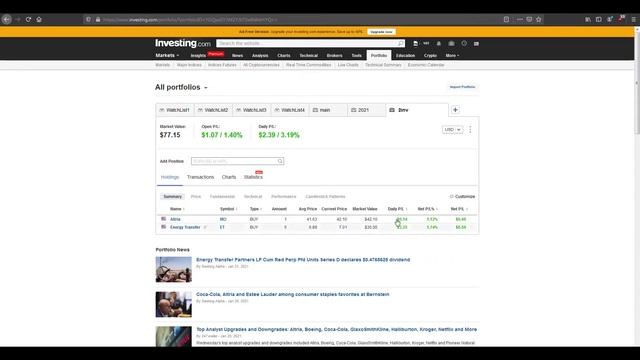Open Coca-Cola, Altria and Estee Lauder article
Screen dimensions: 640x360
[293, 294]
